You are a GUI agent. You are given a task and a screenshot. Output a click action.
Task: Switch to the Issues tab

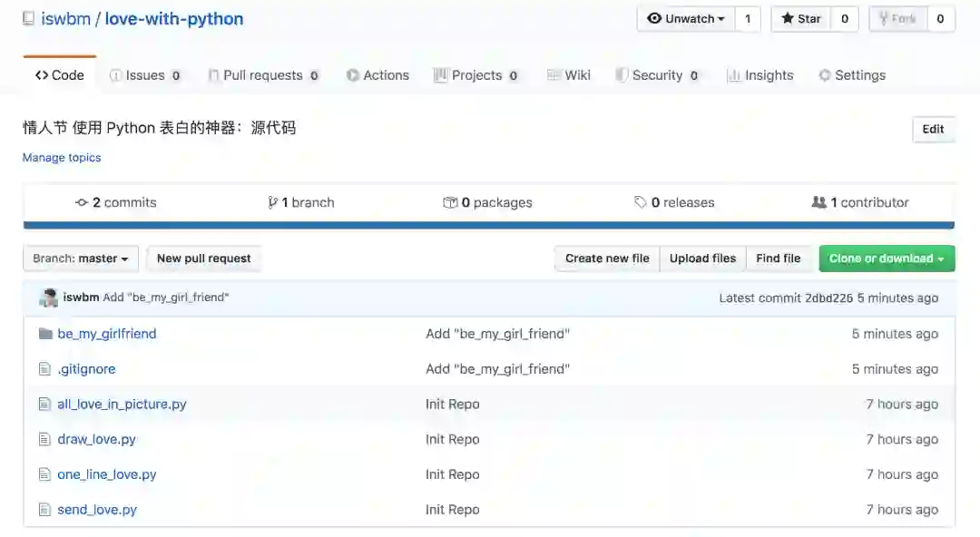145,75
